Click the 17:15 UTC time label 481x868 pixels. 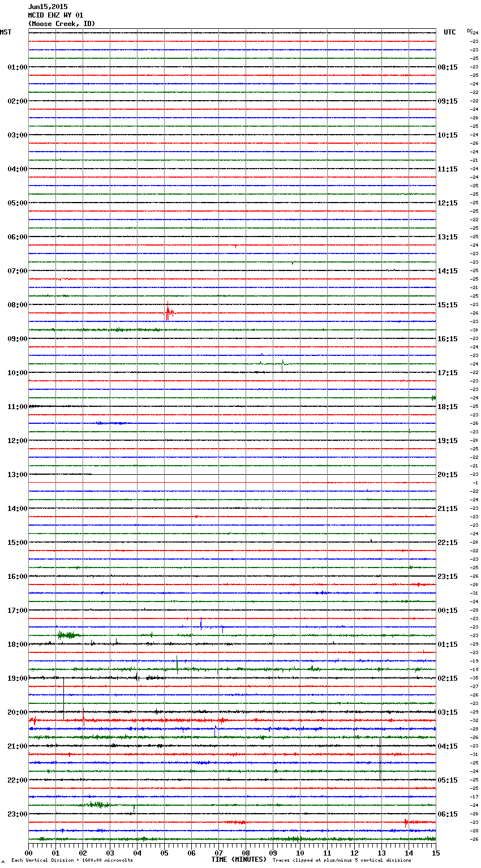448,373
